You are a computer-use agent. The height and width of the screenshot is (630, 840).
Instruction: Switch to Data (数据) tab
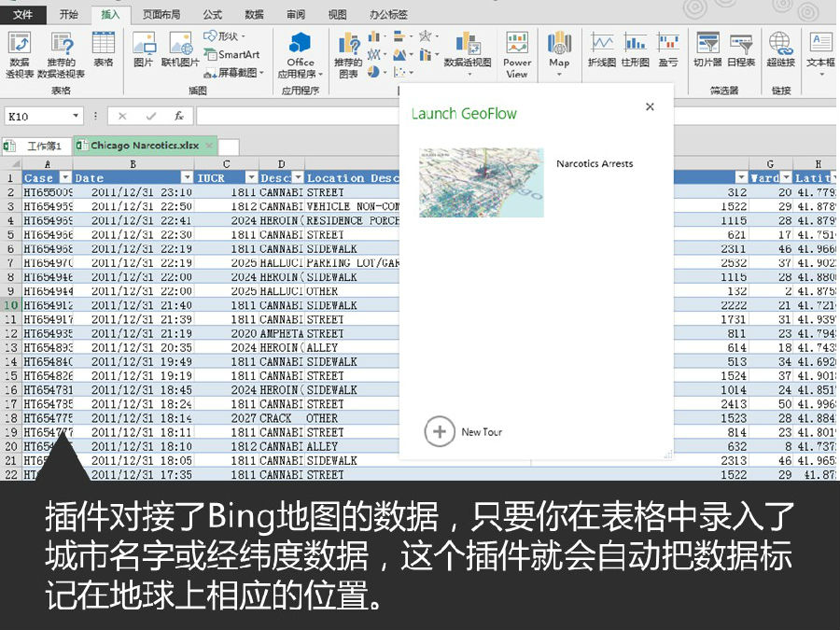pos(254,14)
